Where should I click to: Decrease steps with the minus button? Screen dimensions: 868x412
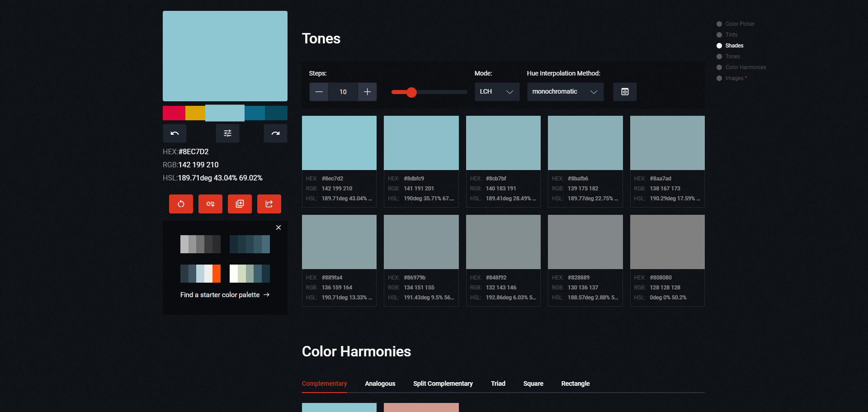[x=319, y=92]
